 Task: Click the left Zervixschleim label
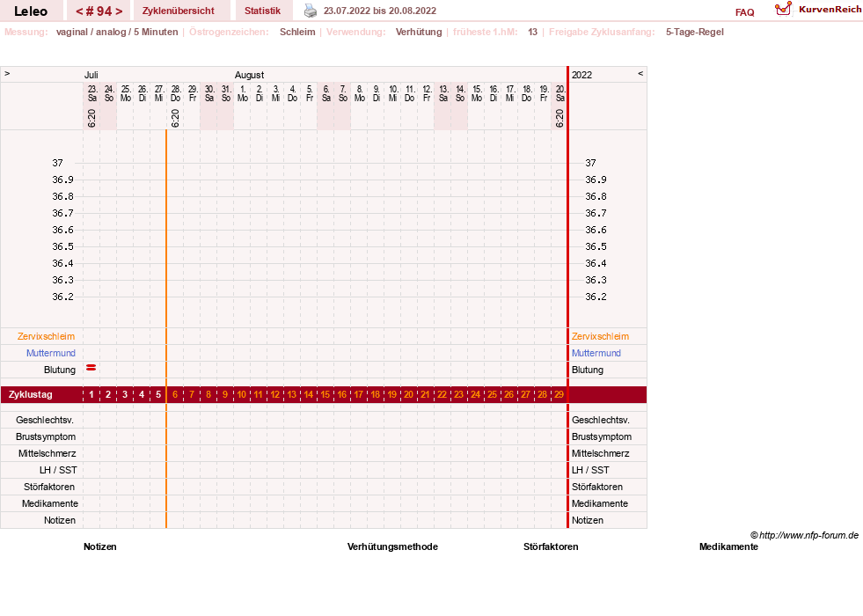click(x=47, y=336)
